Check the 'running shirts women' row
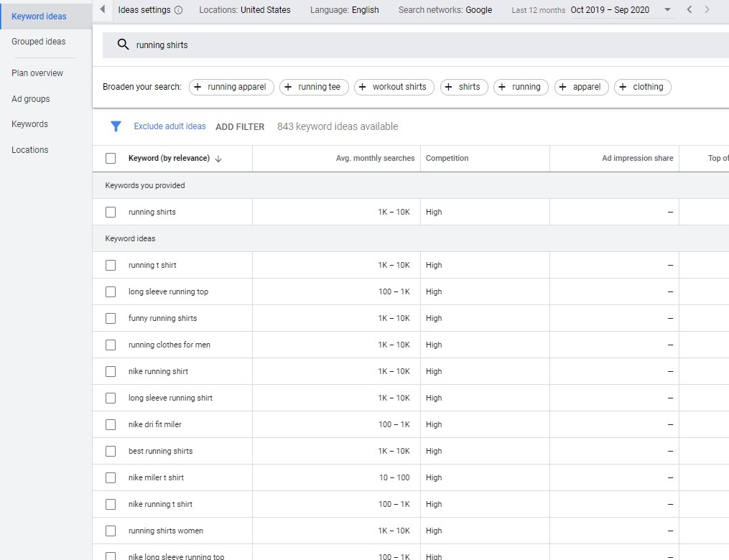The height and width of the screenshot is (560, 729). pyautogui.click(x=111, y=531)
